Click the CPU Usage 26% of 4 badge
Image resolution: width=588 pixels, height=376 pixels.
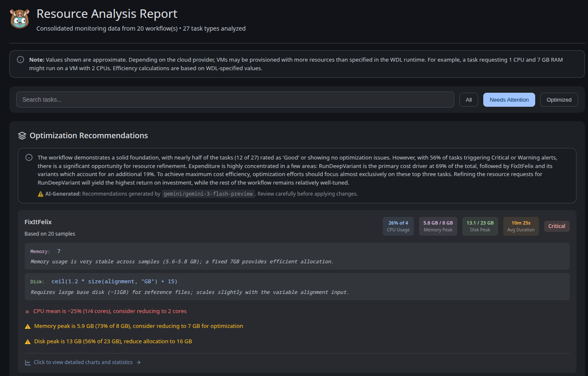coord(398,226)
